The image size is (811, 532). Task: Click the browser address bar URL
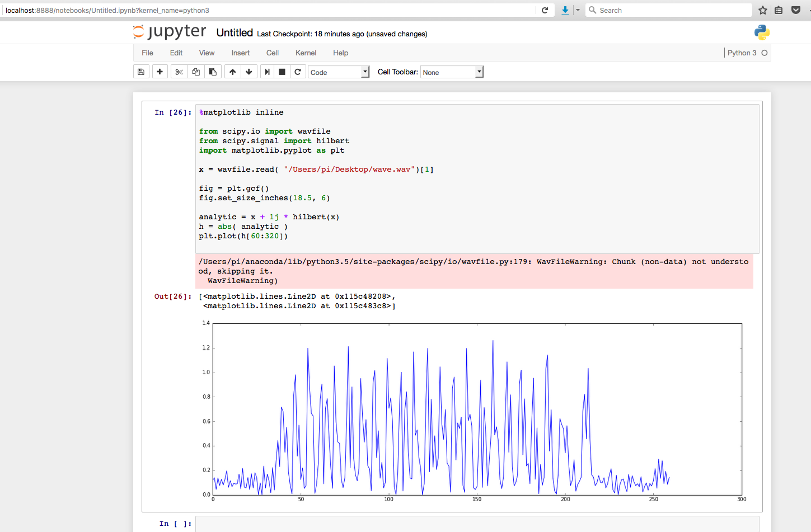pos(107,10)
